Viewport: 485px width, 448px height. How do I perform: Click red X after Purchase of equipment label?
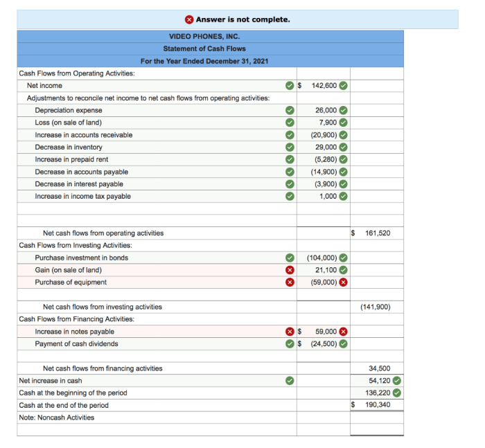(x=290, y=283)
